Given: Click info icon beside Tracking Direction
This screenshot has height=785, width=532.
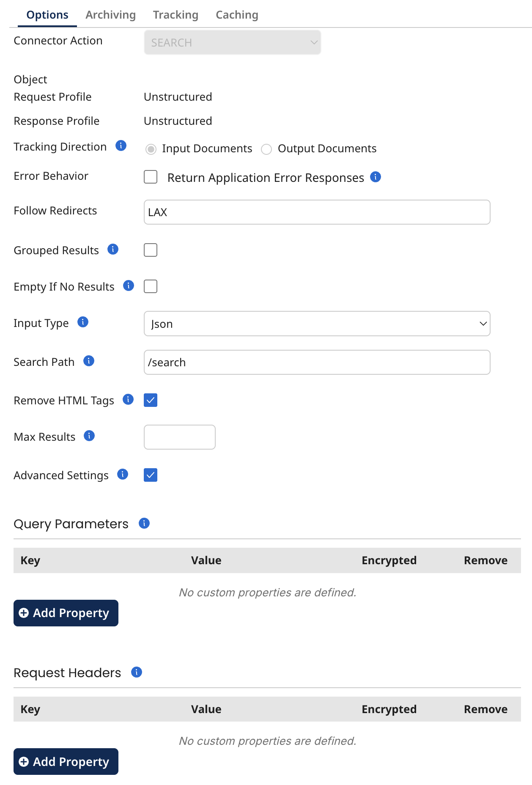Looking at the screenshot, I should click(x=121, y=146).
